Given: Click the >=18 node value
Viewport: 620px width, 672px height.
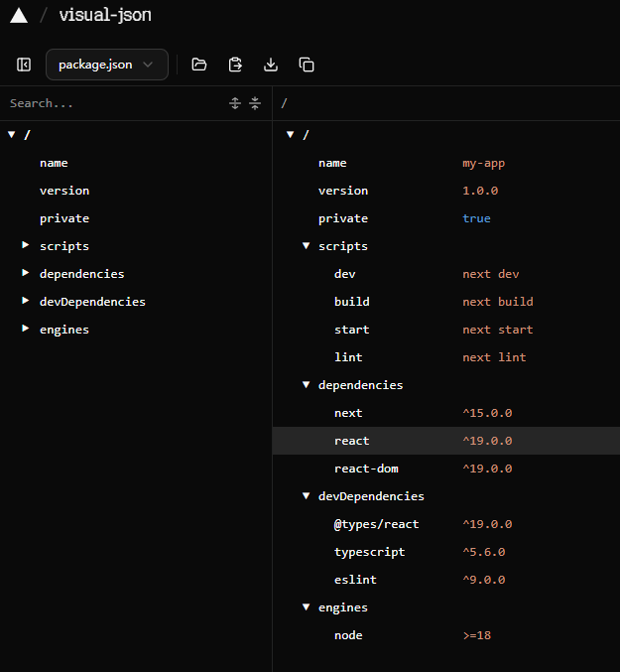Looking at the screenshot, I should click(x=476, y=635).
